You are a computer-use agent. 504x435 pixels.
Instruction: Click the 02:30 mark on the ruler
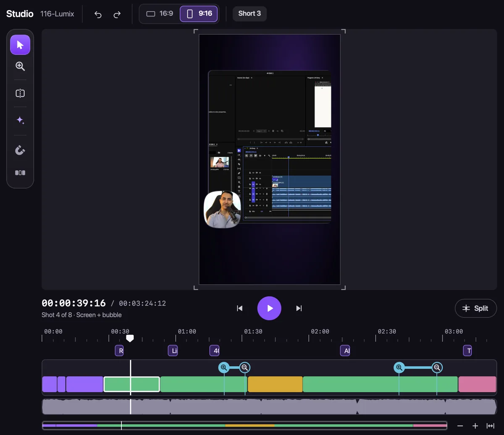tap(387, 332)
